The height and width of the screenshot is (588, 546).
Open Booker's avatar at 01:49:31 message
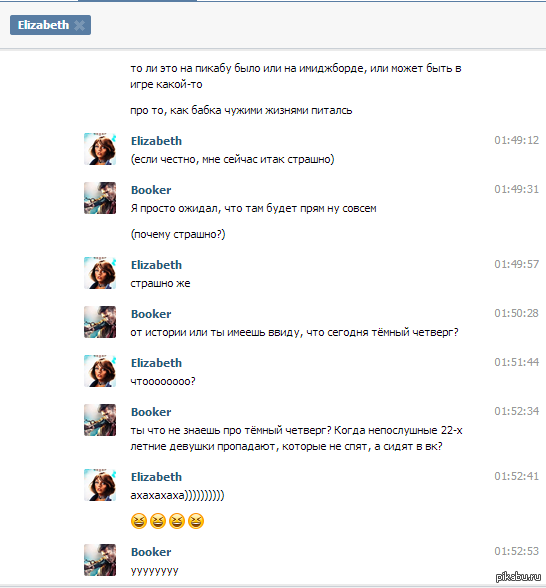click(100, 198)
